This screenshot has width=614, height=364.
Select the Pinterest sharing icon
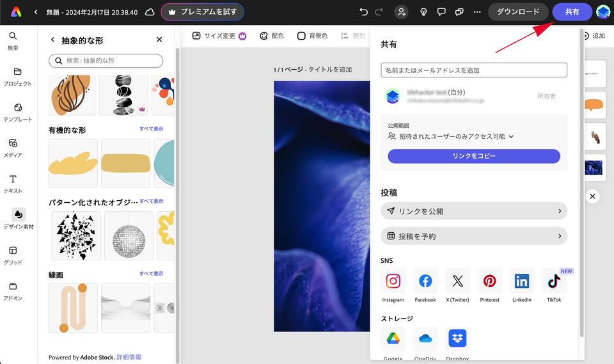point(489,281)
